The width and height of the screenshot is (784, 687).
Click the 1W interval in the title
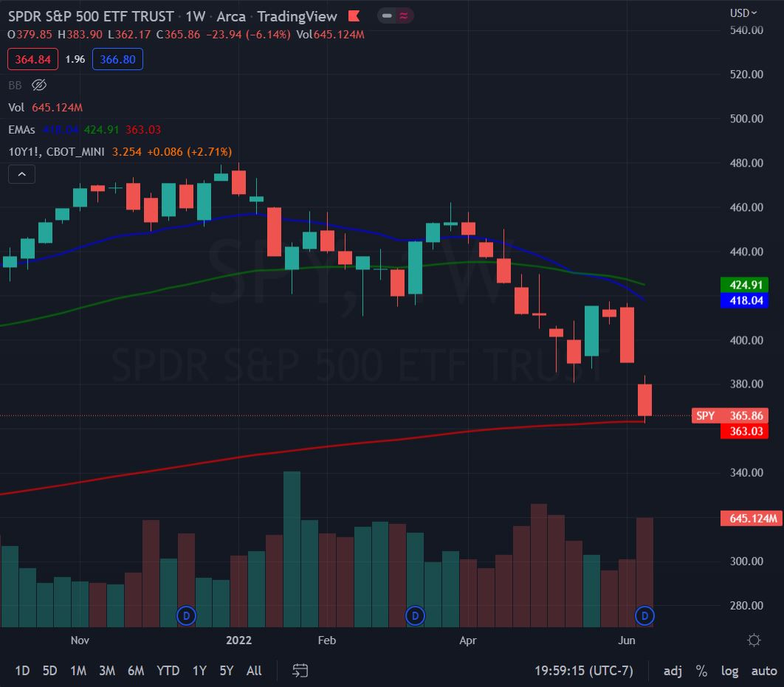tap(196, 16)
